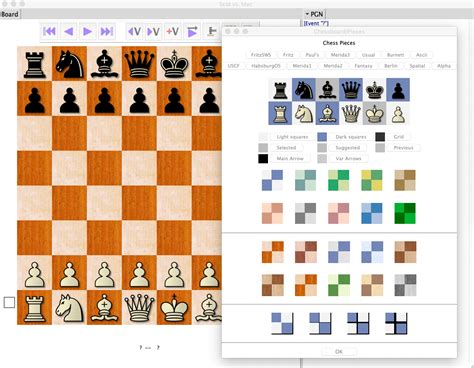Choose the Usual piece set

pyautogui.click(x=368, y=55)
